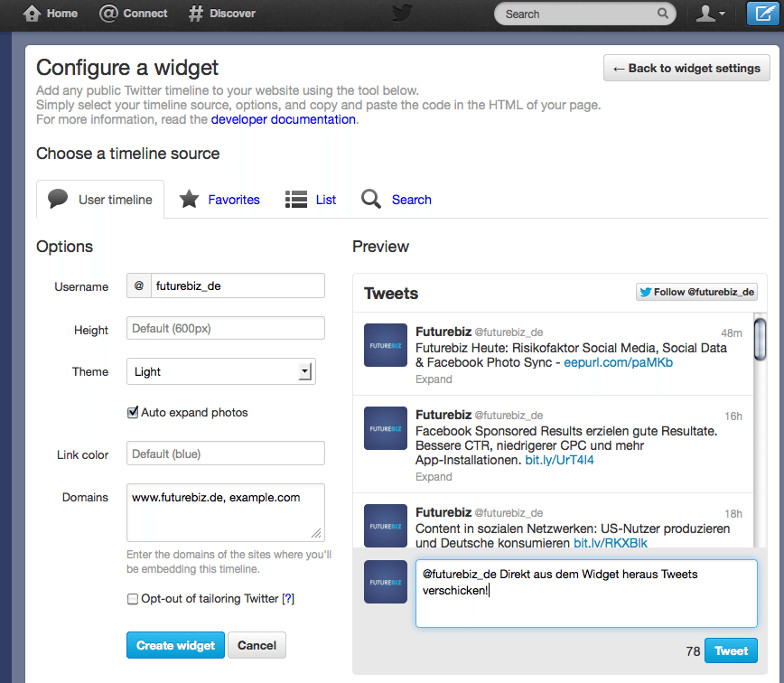Click the Domains text area
Viewport: 784px width, 683px height.
click(x=226, y=512)
